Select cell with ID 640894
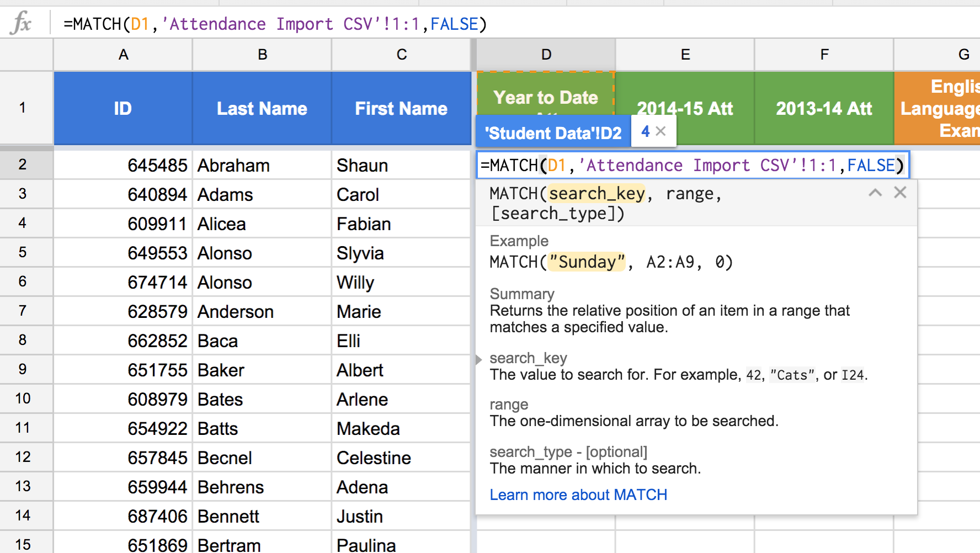 click(x=123, y=194)
